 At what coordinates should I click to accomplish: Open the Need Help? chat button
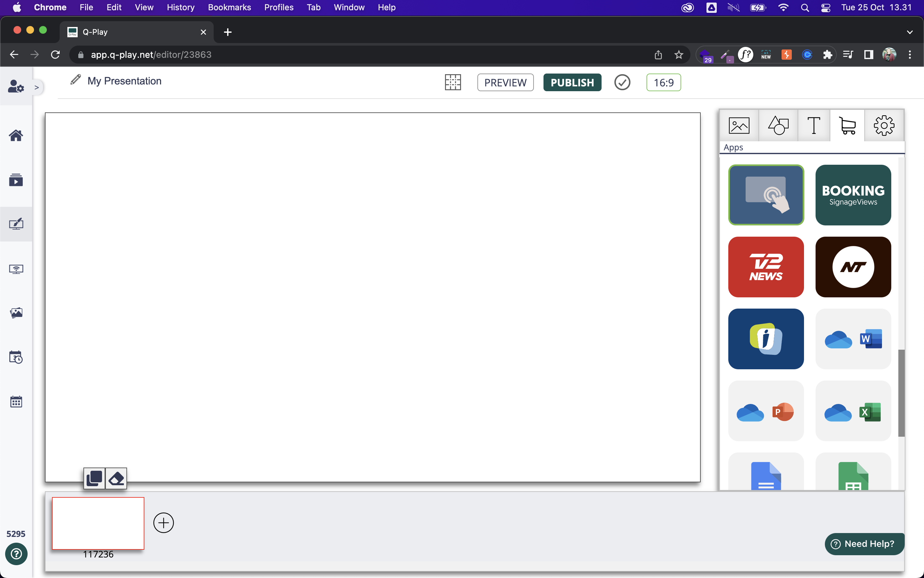(x=864, y=544)
